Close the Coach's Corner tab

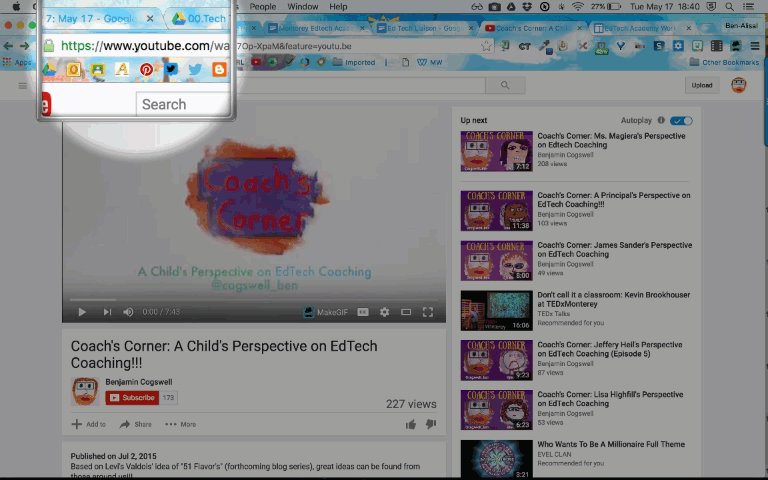tap(579, 28)
